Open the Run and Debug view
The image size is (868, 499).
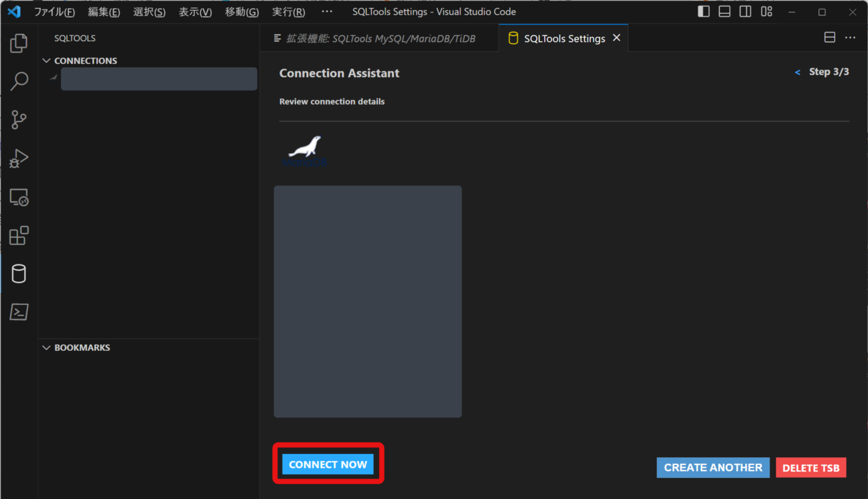19,158
